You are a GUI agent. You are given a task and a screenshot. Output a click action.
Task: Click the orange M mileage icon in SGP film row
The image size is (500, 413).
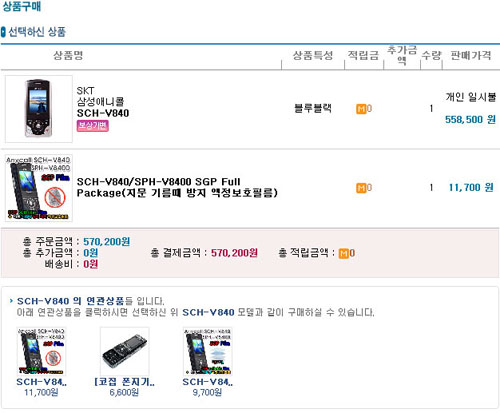[361, 188]
